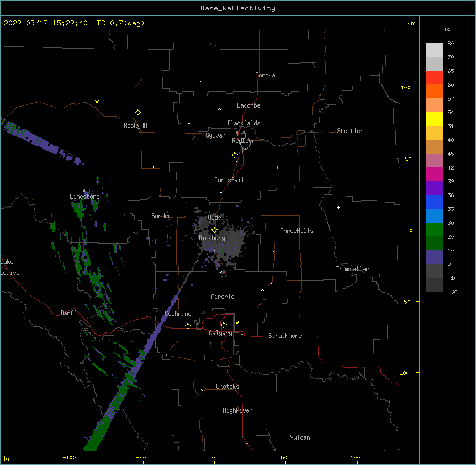476x465 pixels.
Task: Click the Drumheller town label
Action: tap(352, 269)
